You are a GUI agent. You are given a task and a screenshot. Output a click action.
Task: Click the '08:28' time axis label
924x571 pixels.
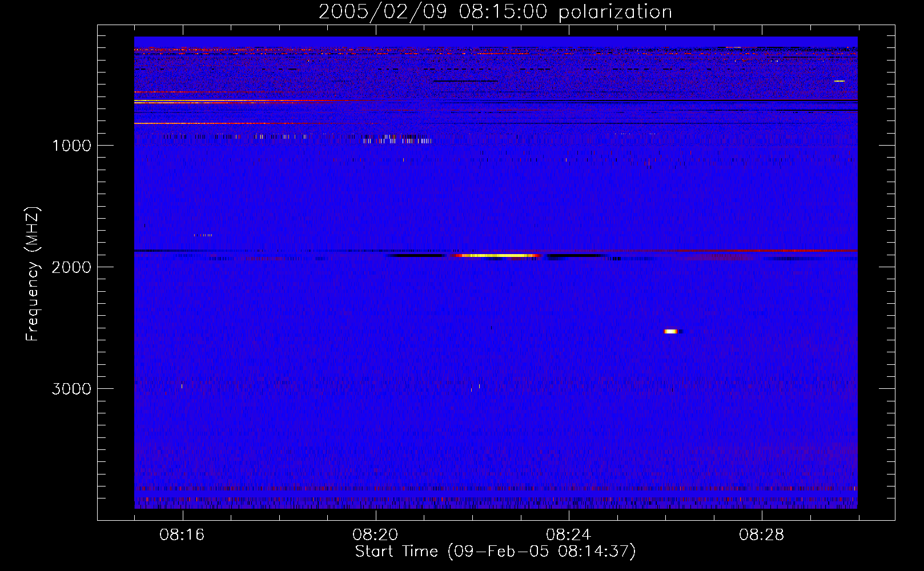[761, 535]
